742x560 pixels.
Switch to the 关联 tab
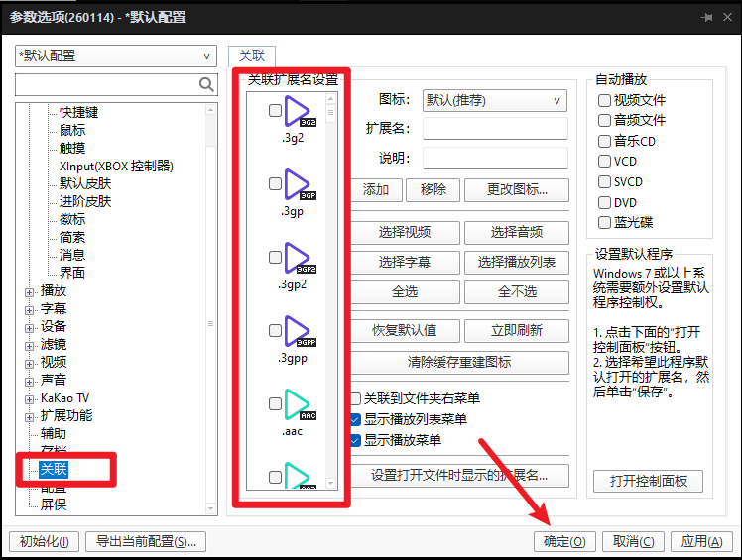click(x=252, y=56)
